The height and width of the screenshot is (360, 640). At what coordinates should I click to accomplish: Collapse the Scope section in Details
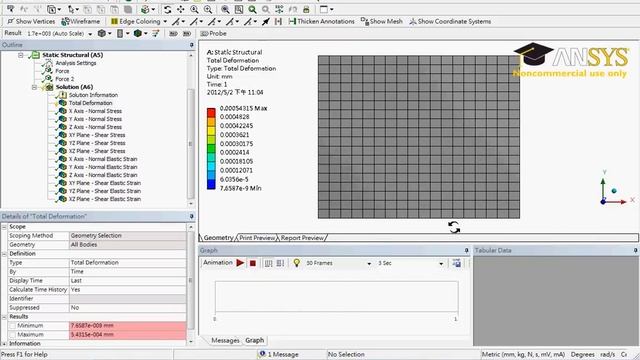tap(4, 227)
